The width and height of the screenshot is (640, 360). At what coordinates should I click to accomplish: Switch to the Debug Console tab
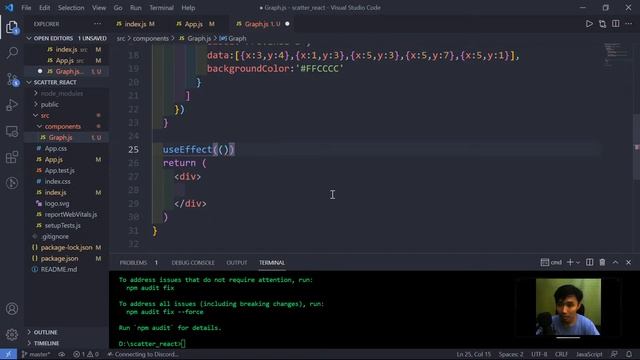tap(193, 263)
